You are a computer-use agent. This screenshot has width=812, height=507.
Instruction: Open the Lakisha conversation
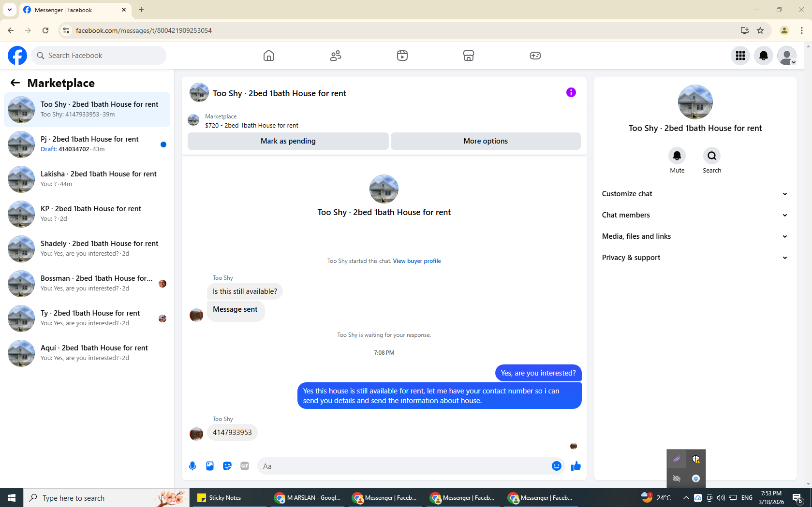pyautogui.click(x=87, y=179)
